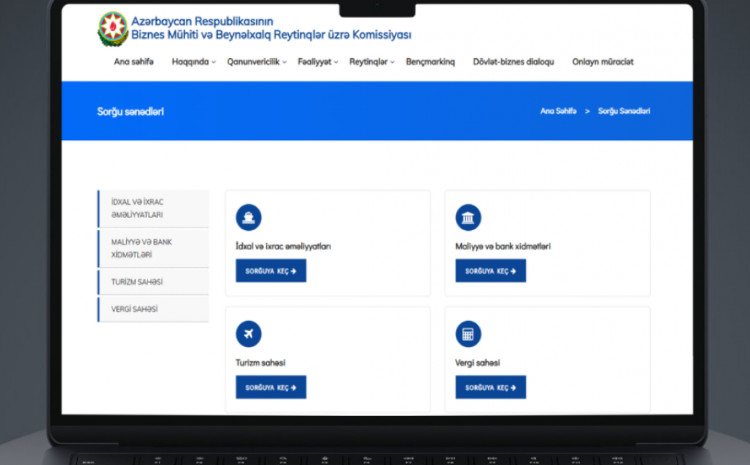The image size is (750, 465).
Task: Expand the Reytinqlər dropdown menu
Action: (x=370, y=62)
